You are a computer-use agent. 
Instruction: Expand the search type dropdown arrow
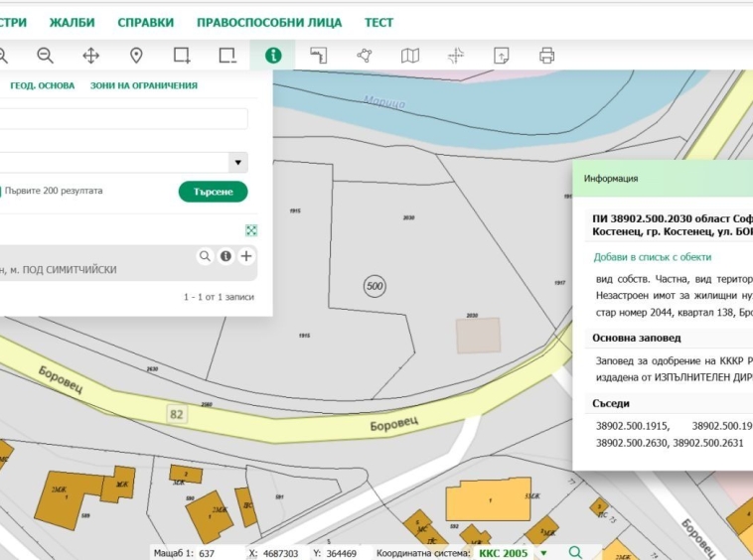click(x=238, y=162)
